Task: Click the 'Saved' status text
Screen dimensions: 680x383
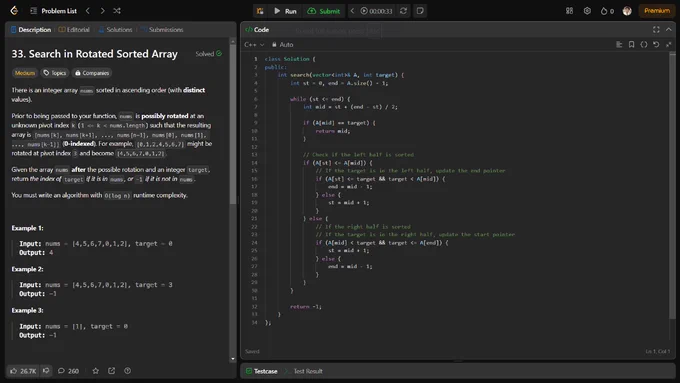Action: tap(252, 352)
